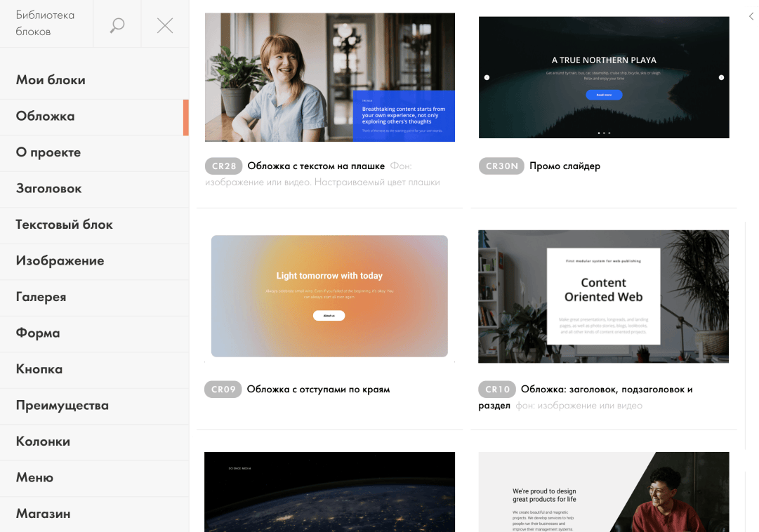
Task: Select the Кнопка category
Action: pyautogui.click(x=94, y=369)
